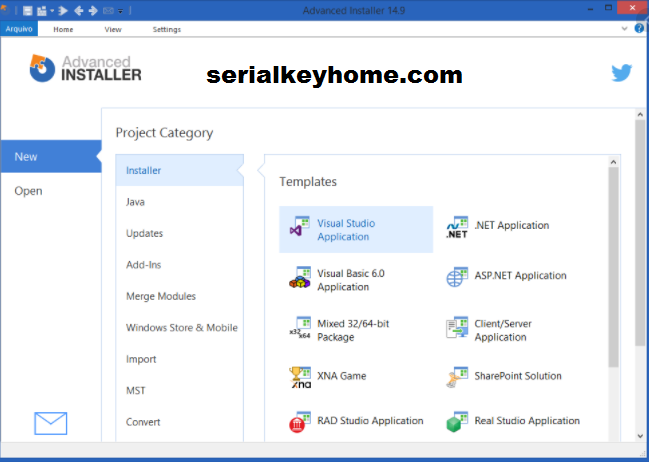Click the Visual Studio Application template icon
Viewport: 649px width, 462px height.
pos(300,226)
